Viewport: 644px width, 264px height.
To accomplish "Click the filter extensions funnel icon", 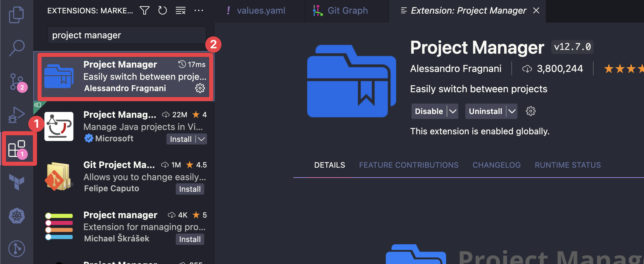I will click(x=144, y=11).
